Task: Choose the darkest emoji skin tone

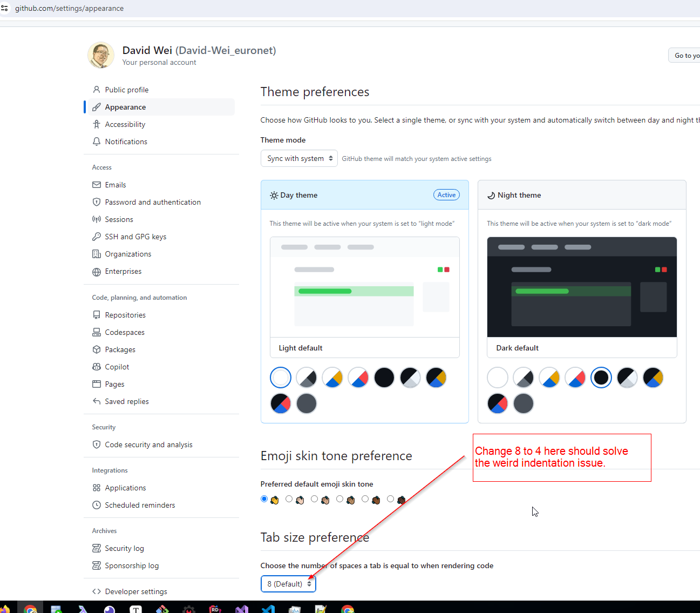Action: tap(390, 499)
